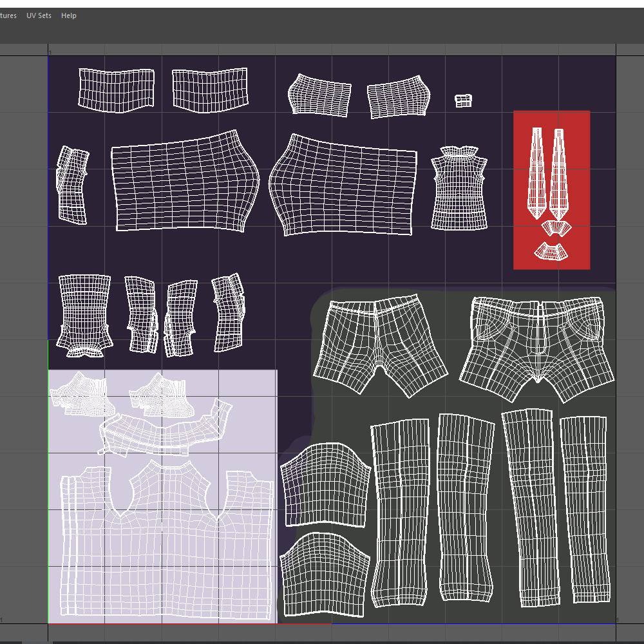Screen dimensions: 644x644
Task: Select the shorts UV shell without pockets
Action: pyautogui.click(x=380, y=346)
